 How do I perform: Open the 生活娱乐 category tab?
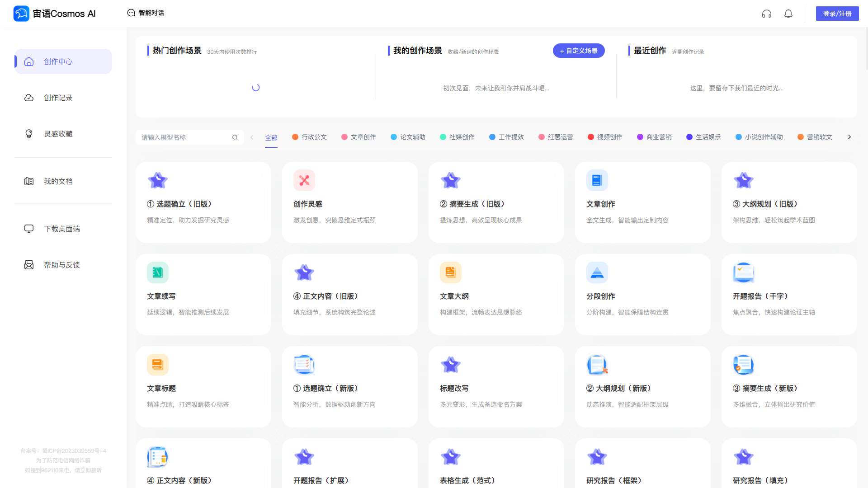(x=703, y=137)
